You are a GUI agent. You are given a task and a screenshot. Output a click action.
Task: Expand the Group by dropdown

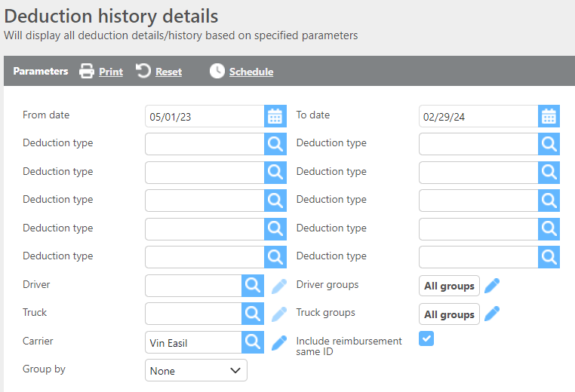(195, 371)
